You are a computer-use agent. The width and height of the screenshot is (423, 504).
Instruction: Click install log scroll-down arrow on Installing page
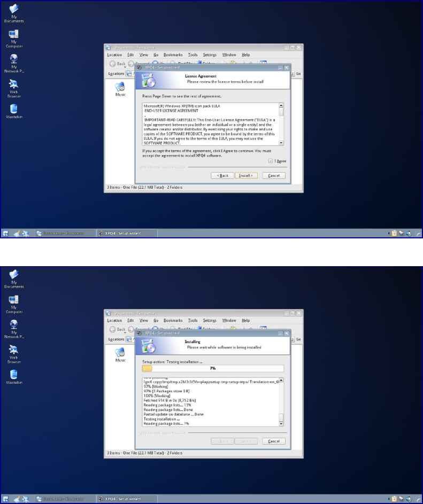[281, 424]
